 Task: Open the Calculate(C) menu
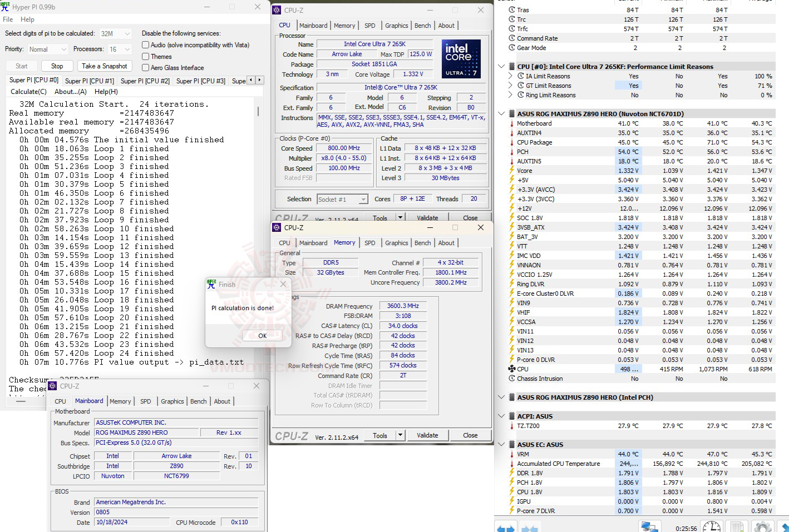coord(28,92)
